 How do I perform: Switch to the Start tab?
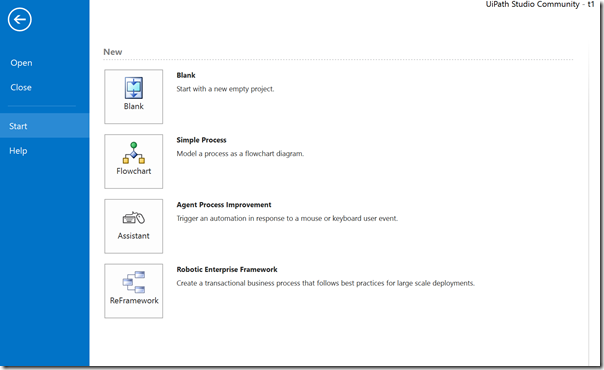[x=45, y=126]
